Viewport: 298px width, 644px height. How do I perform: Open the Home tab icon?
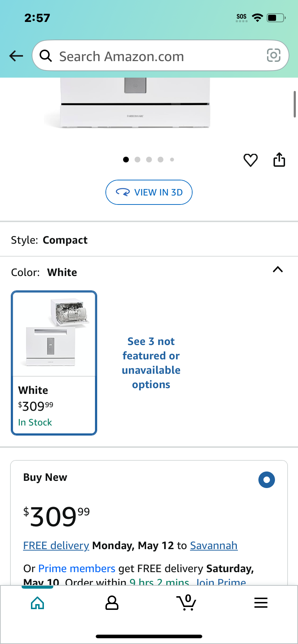coord(38,603)
